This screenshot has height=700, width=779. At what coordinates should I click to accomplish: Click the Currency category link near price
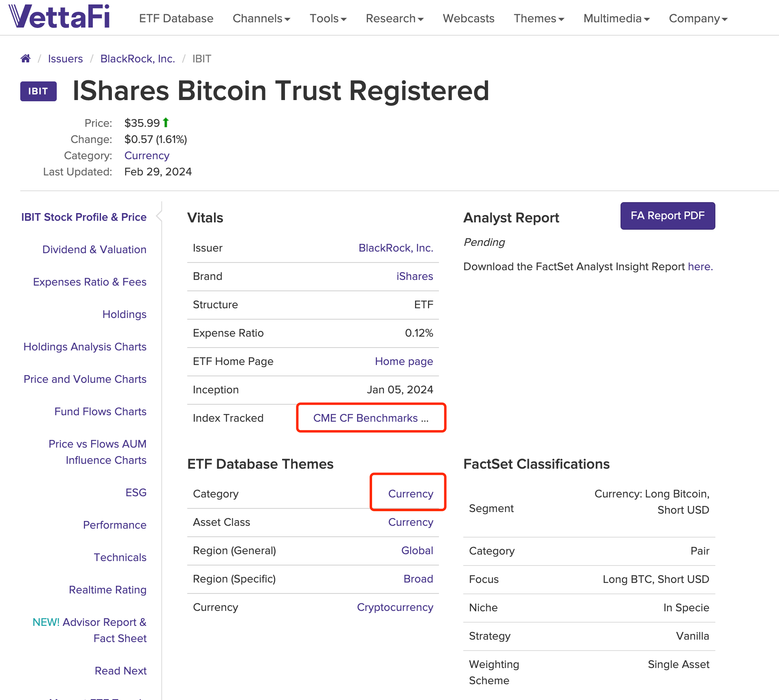pyautogui.click(x=147, y=156)
